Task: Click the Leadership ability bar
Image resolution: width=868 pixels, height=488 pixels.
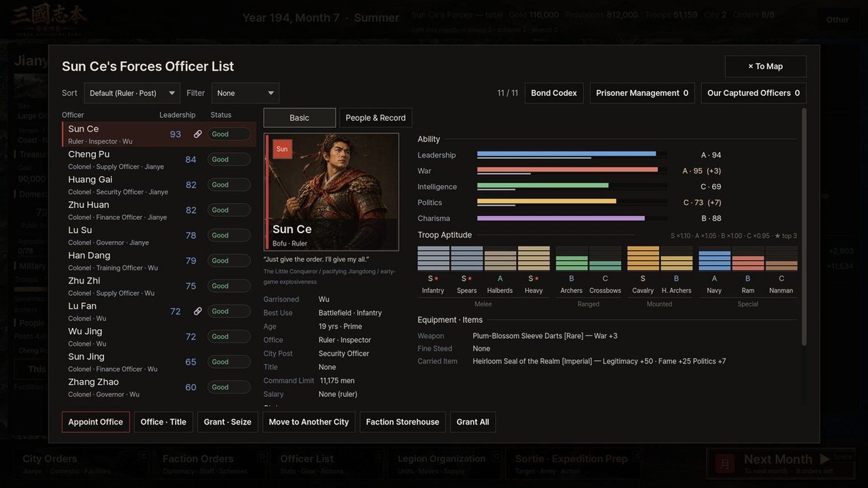Action: (572, 155)
